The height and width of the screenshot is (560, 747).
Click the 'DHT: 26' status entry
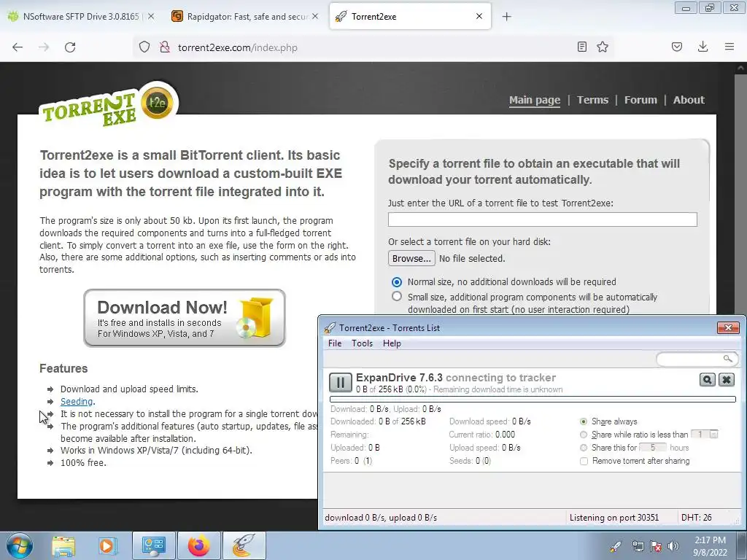click(697, 518)
